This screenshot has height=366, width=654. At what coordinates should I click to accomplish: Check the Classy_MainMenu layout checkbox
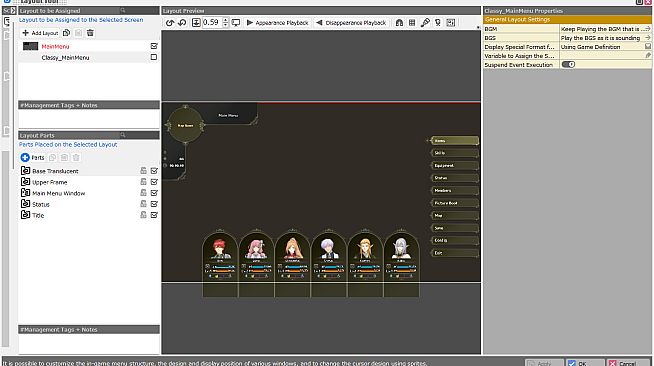coord(154,57)
